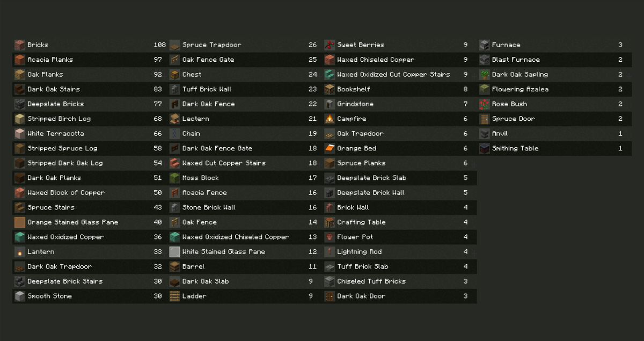Image resolution: width=644 pixels, height=341 pixels.
Task: Select the Orange Bed icon
Action: click(330, 148)
